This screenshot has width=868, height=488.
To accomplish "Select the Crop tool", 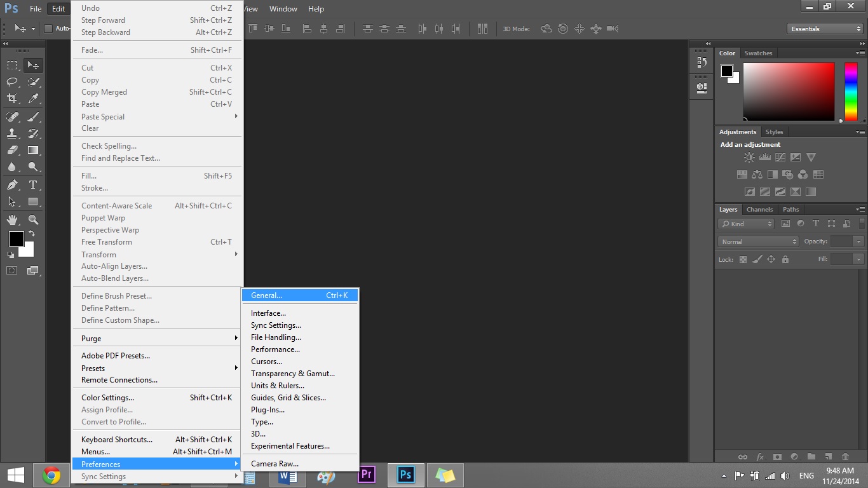I will coord(12,98).
